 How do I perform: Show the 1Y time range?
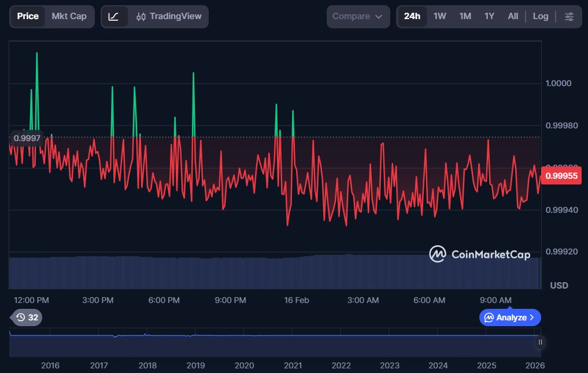pyautogui.click(x=489, y=17)
